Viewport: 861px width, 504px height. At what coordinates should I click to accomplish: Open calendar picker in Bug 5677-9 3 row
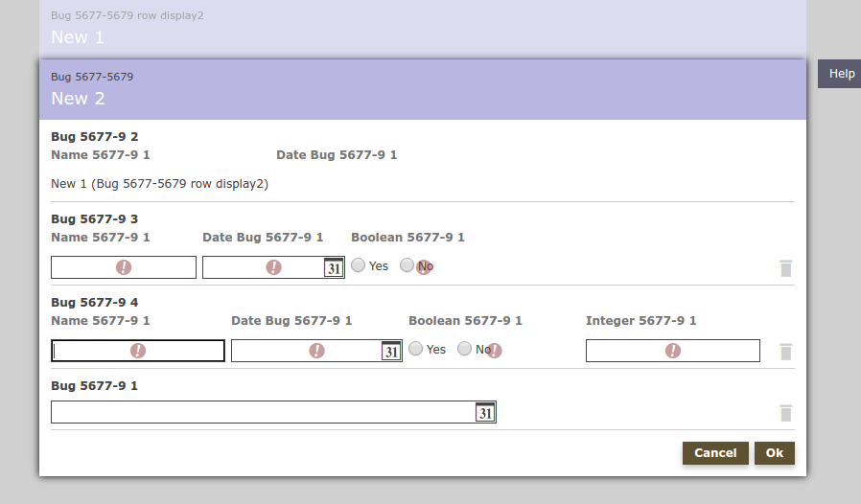tap(333, 268)
